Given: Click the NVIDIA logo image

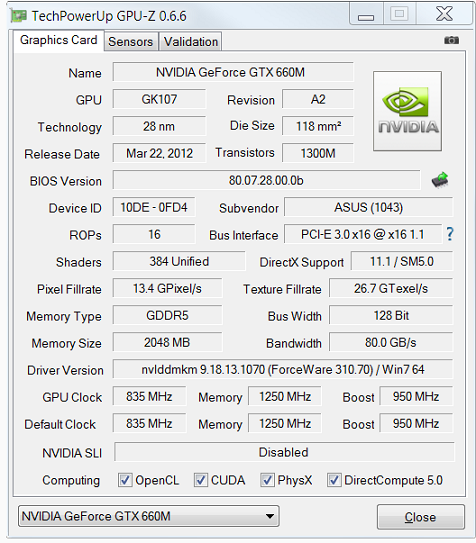Looking at the screenshot, I should (407, 111).
